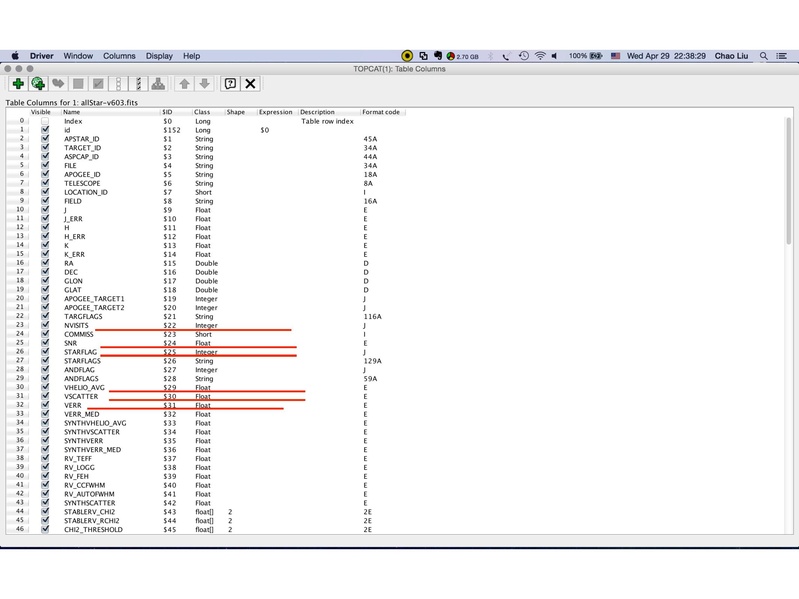The image size is (799, 599).
Task: Toggle Visible checkbox for SNR column
Action: pyautogui.click(x=45, y=343)
